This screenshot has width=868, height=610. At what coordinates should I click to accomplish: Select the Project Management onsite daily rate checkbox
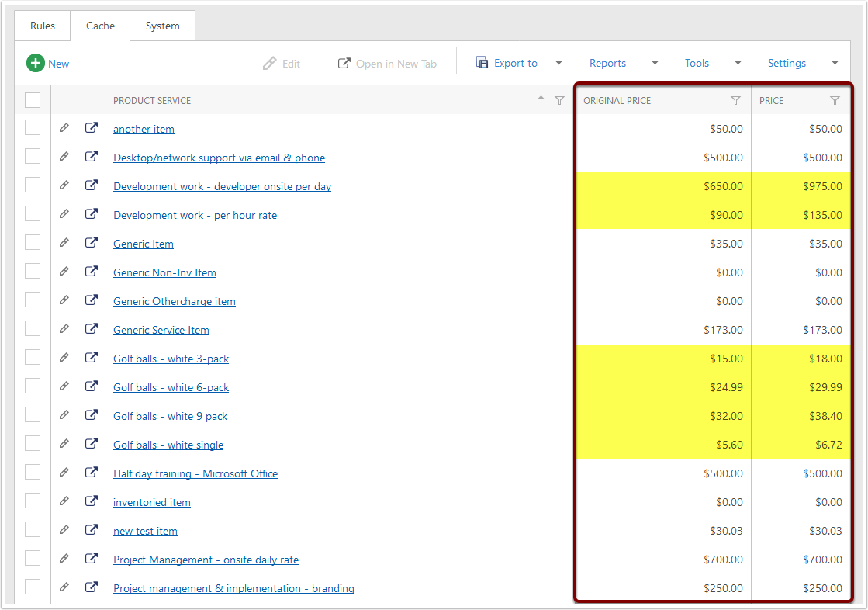pyautogui.click(x=33, y=559)
